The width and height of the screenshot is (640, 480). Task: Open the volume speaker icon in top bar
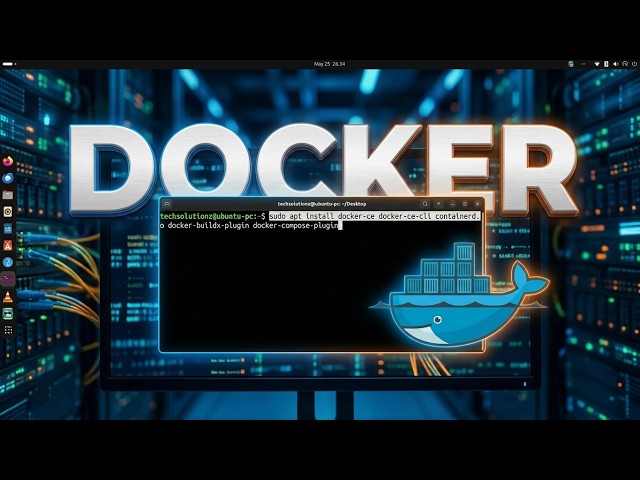tap(616, 64)
